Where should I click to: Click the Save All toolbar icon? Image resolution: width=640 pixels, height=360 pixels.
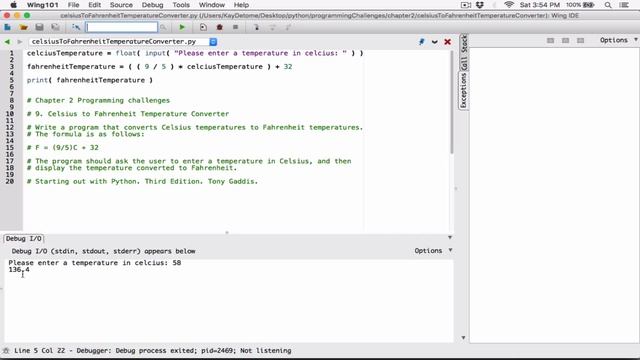click(55, 27)
